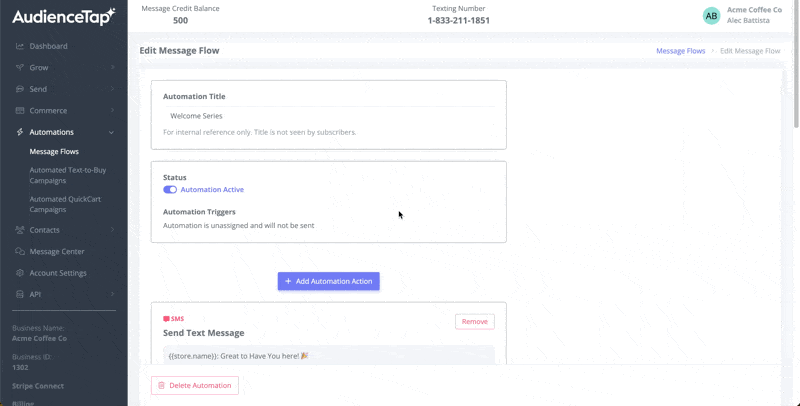This screenshot has width=800, height=406.
Task: Click the Automation Title input field
Action: [x=329, y=116]
